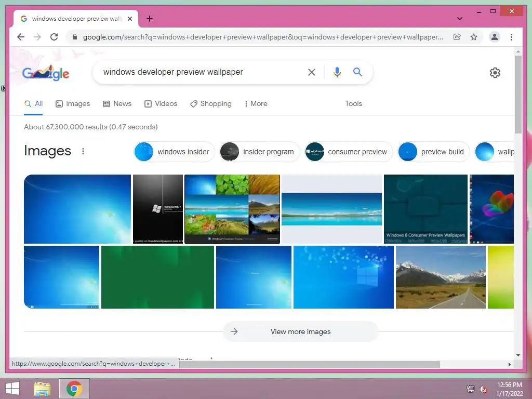Open the Images section three-dot options
Image resolution: width=532 pixels, height=399 pixels.
click(83, 151)
